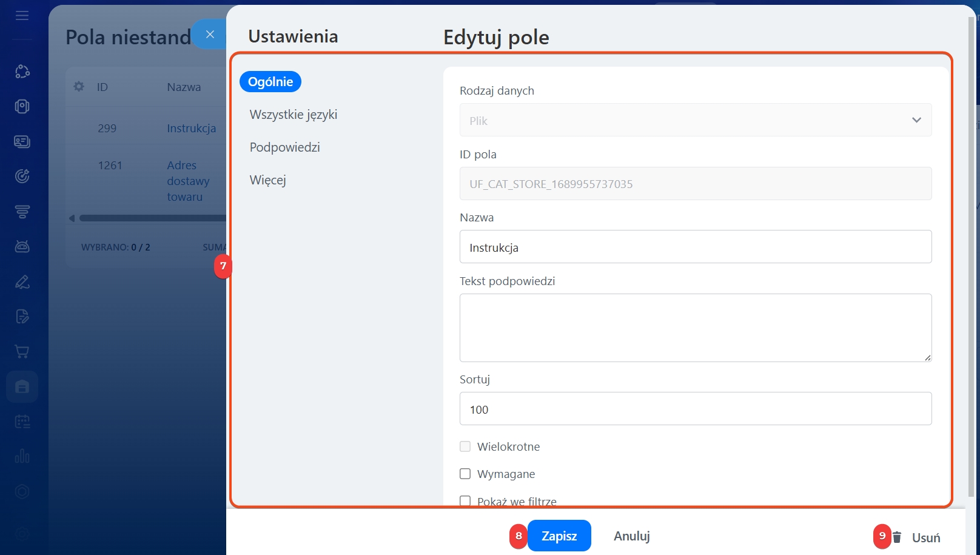Click the horizontal scrollbar under the table
980x555 pixels.
pos(152,218)
